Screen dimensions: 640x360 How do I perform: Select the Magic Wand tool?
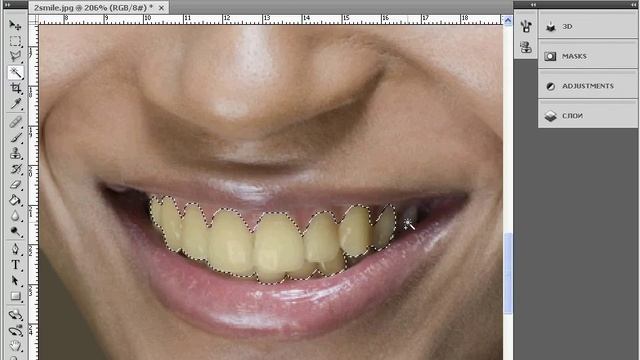coord(16,72)
